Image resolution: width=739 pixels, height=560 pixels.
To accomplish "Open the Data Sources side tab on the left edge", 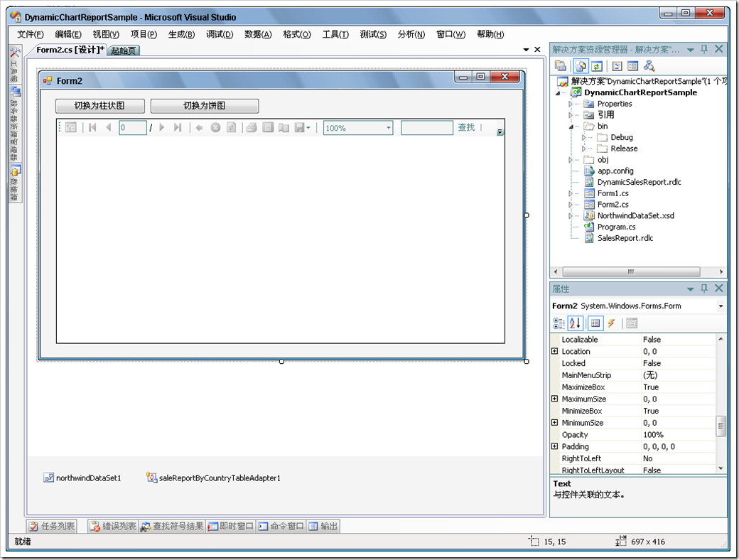I will pyautogui.click(x=15, y=183).
